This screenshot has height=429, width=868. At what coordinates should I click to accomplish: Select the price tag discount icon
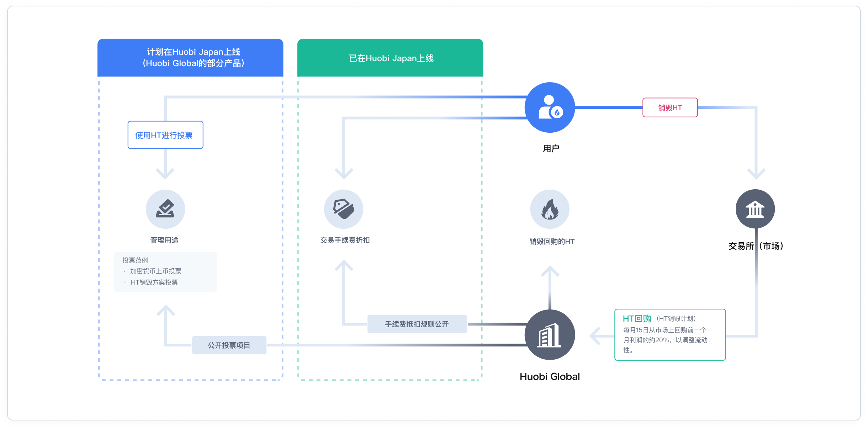tap(344, 209)
